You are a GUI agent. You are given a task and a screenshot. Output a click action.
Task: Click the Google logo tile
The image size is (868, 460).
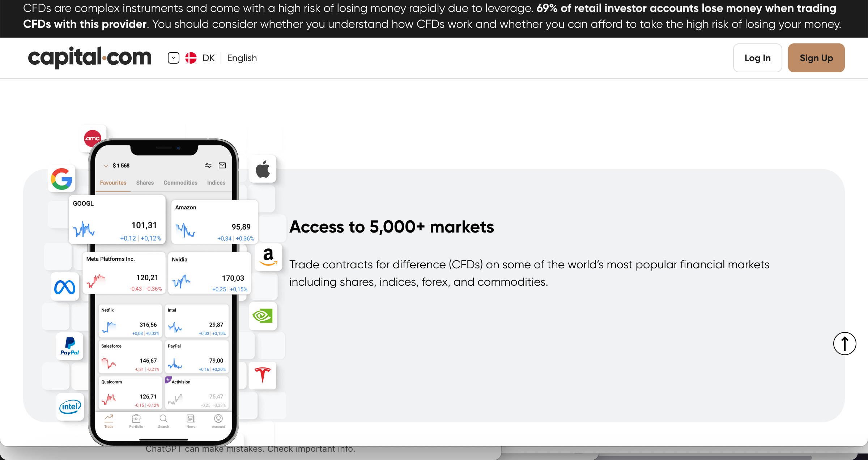(x=61, y=179)
